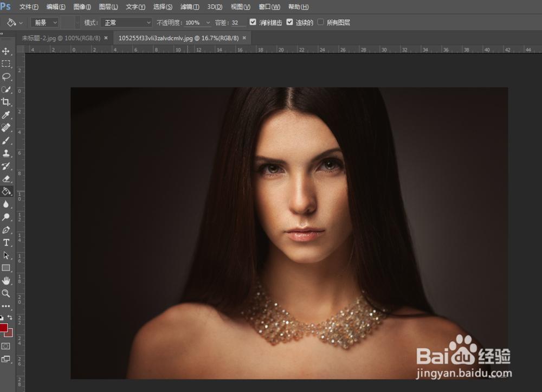Select the Type tool
This screenshot has width=542, height=392.
click(x=6, y=243)
